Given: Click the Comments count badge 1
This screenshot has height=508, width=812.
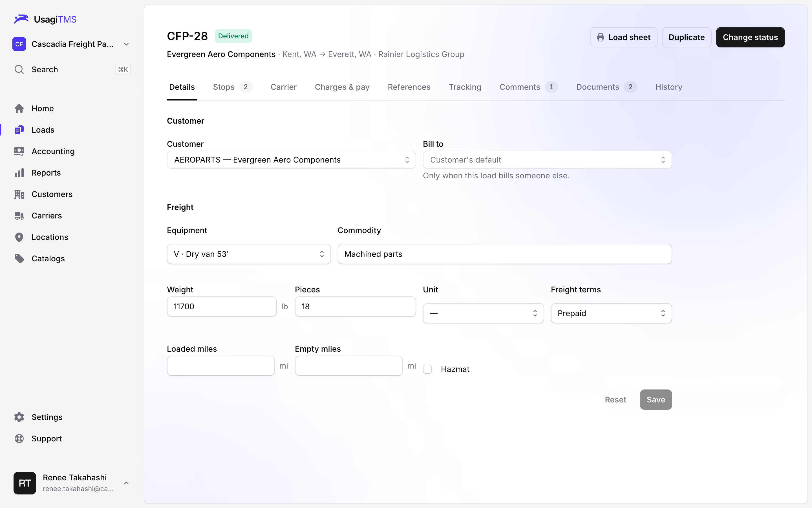Looking at the screenshot, I should (x=551, y=87).
